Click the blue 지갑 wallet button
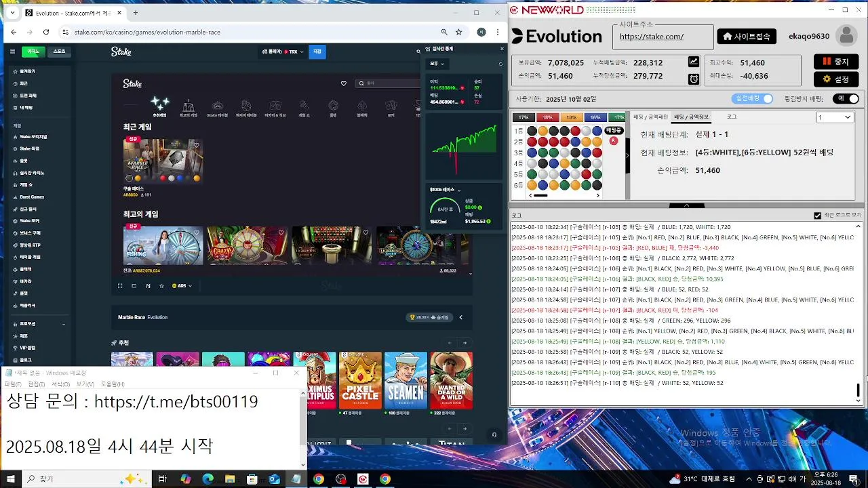 pyautogui.click(x=317, y=52)
